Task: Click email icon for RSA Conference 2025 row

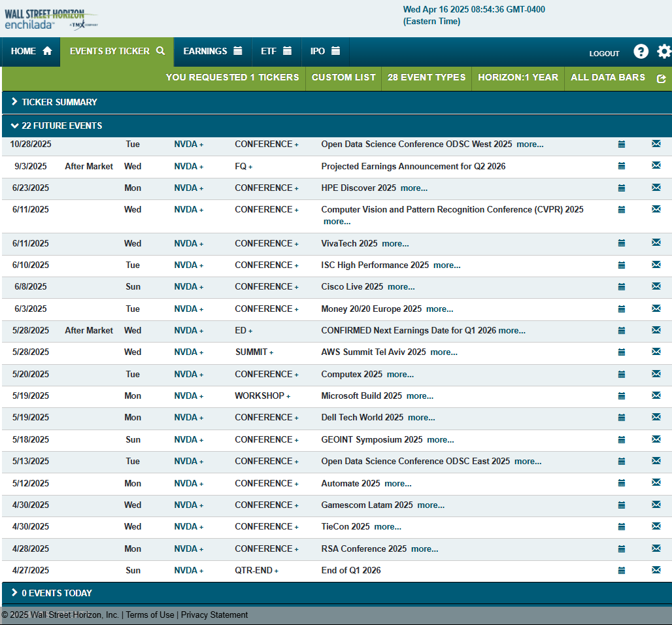Action: (656, 549)
